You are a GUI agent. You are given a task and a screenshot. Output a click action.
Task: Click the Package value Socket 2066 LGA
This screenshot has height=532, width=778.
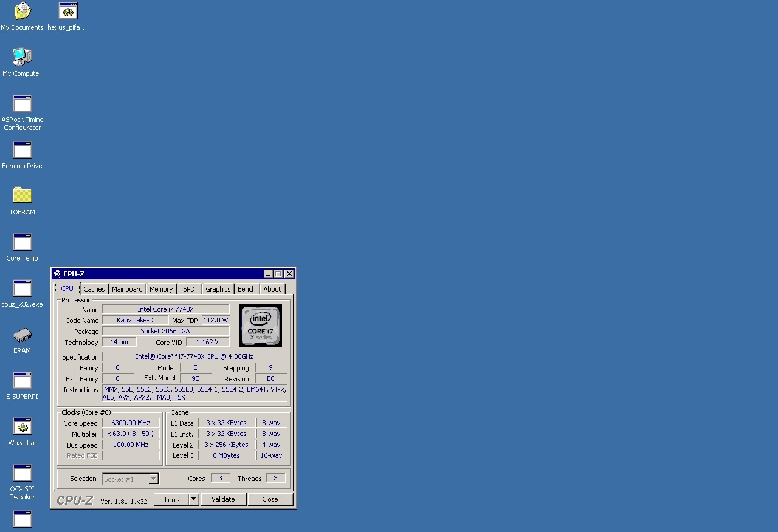click(165, 331)
